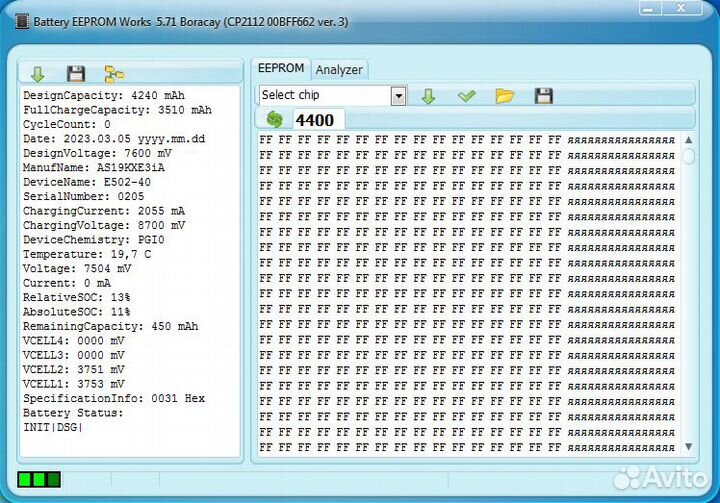This screenshot has width=720, height=503.
Task: Switch to the Analyzer tab
Action: tap(339, 69)
